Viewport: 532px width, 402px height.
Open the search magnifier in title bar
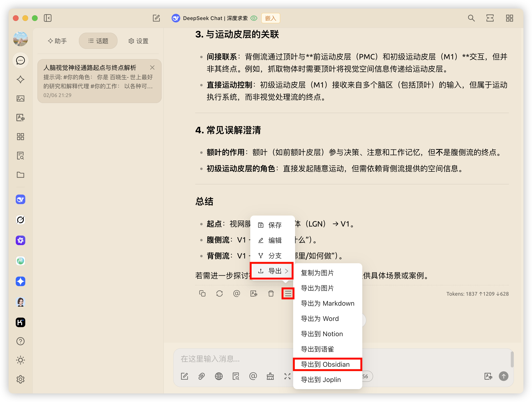(x=471, y=18)
